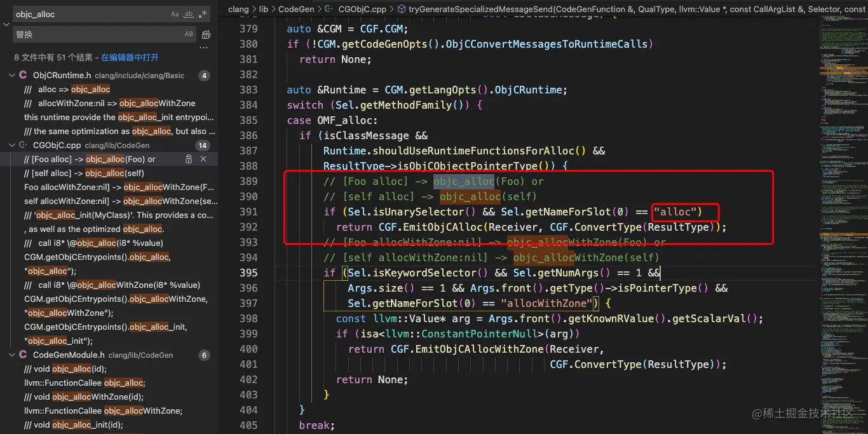Click the CodeGenModule.h result count badge 6
This screenshot has width=868, height=434.
[204, 355]
